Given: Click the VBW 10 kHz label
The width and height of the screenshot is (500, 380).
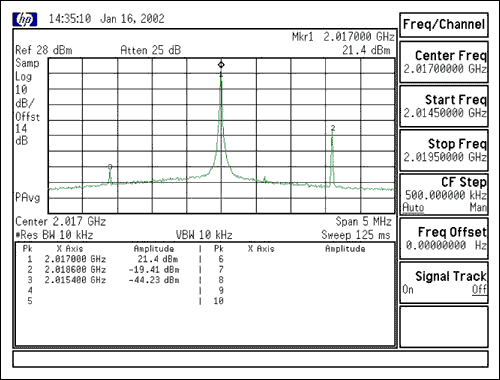Looking at the screenshot, I should tap(204, 235).
